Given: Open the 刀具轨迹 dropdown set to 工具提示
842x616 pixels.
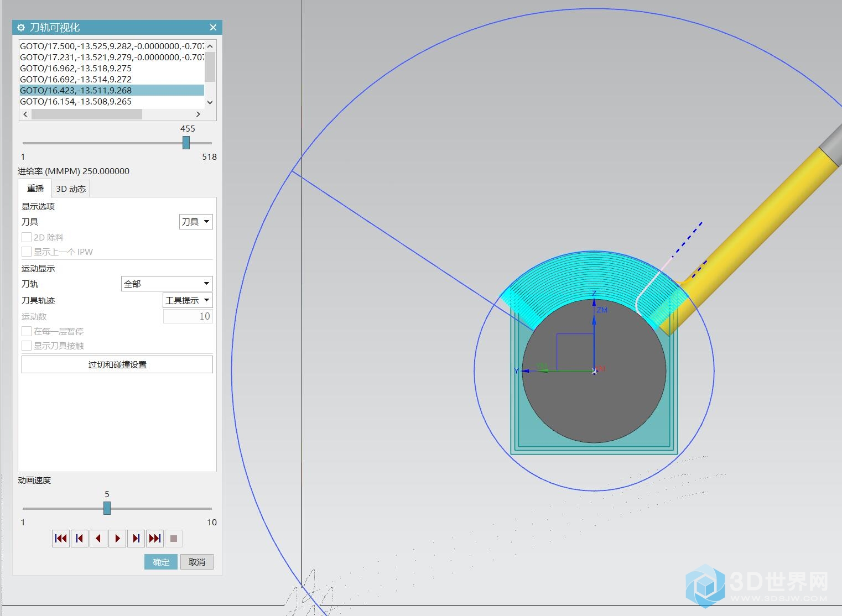Looking at the screenshot, I should (x=188, y=300).
